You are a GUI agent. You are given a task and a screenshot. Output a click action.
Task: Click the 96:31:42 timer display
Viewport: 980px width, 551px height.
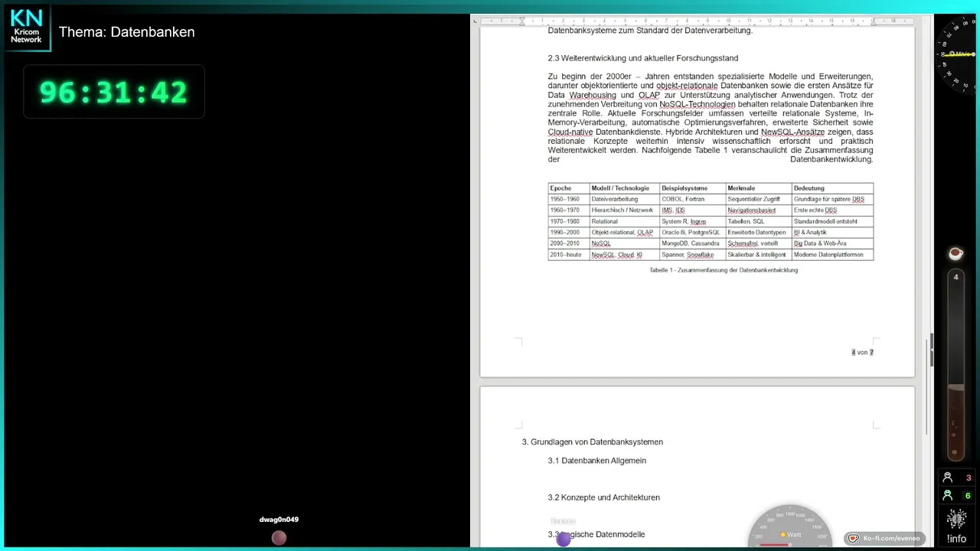coord(113,92)
